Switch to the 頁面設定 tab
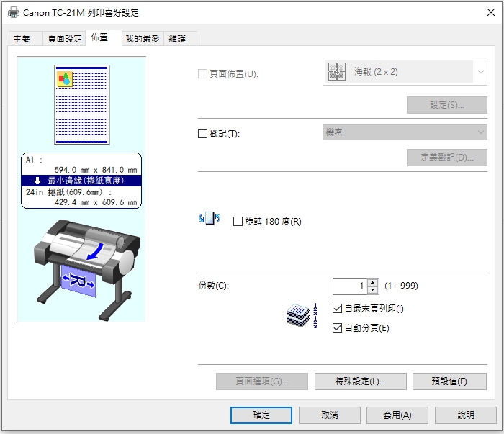Image resolution: width=504 pixels, height=434 pixels. click(x=65, y=39)
